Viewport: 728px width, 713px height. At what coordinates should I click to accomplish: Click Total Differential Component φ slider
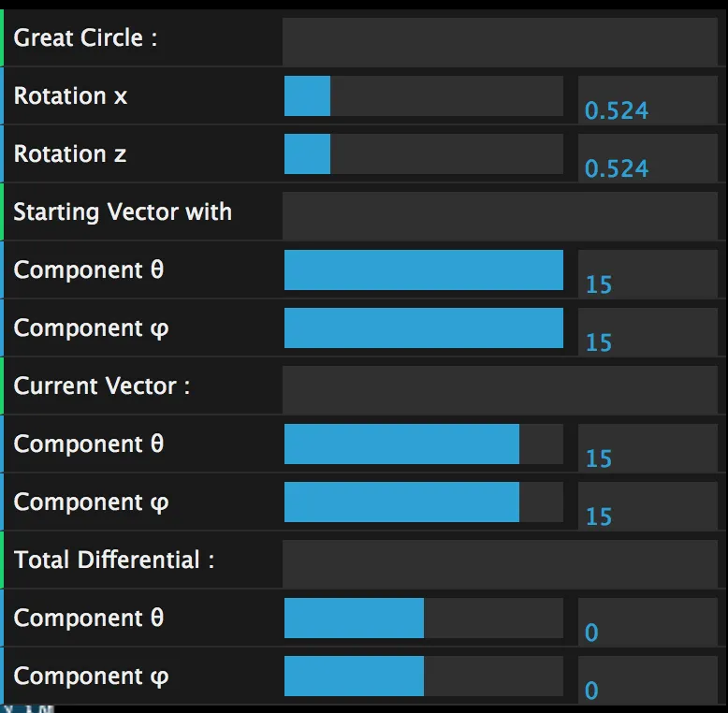pos(423,677)
